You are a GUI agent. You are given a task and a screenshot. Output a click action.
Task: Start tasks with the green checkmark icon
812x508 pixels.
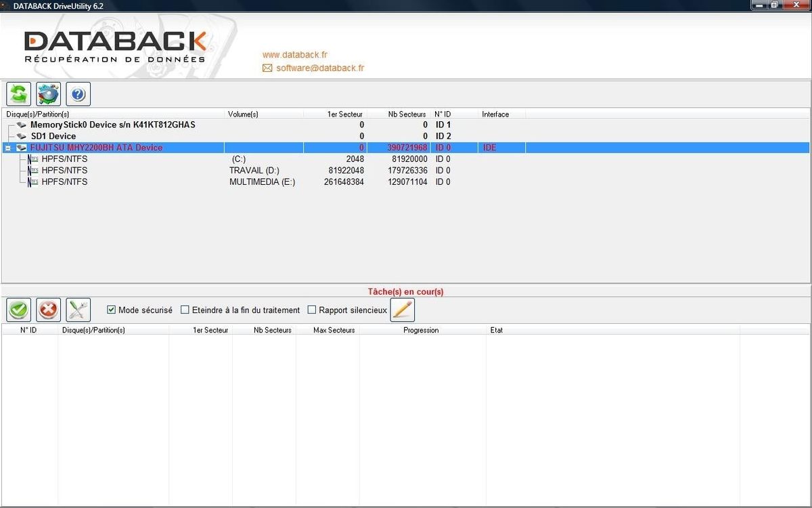[18, 310]
